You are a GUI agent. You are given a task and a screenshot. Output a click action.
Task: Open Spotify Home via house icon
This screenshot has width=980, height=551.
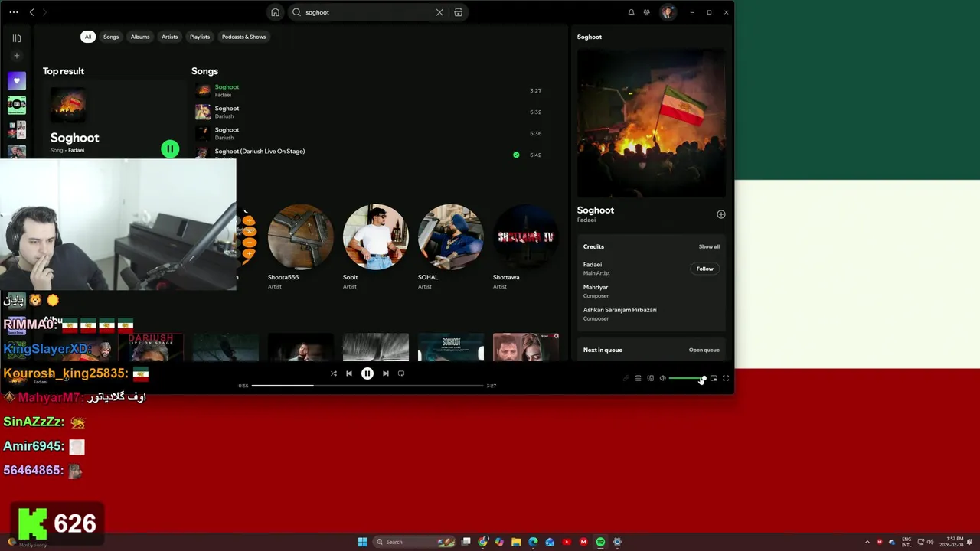[x=275, y=12]
